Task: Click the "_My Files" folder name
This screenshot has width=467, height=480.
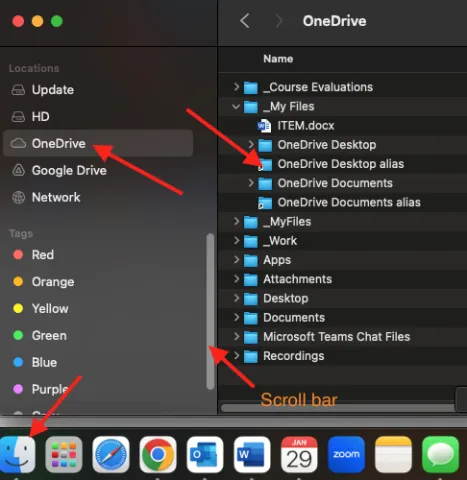Action: point(289,107)
